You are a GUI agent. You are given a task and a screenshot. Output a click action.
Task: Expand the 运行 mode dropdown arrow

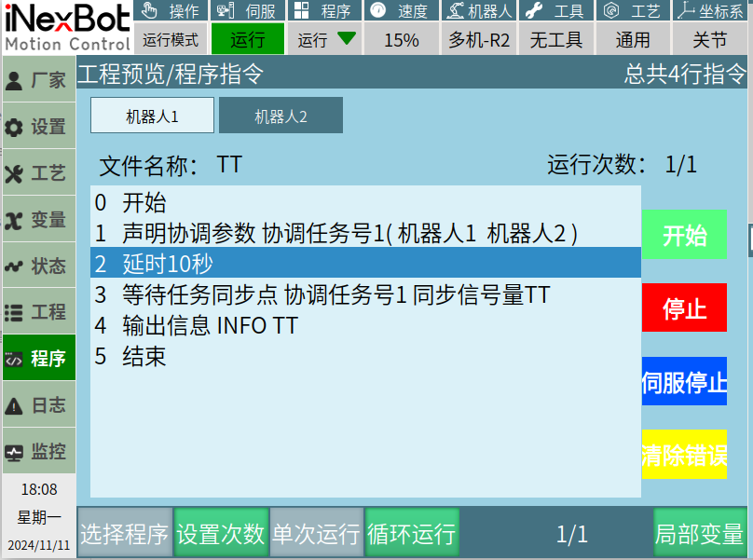click(x=347, y=39)
